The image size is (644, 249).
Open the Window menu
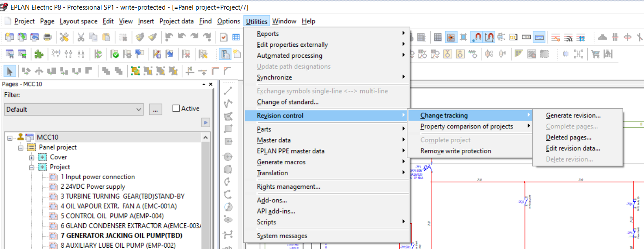[284, 21]
